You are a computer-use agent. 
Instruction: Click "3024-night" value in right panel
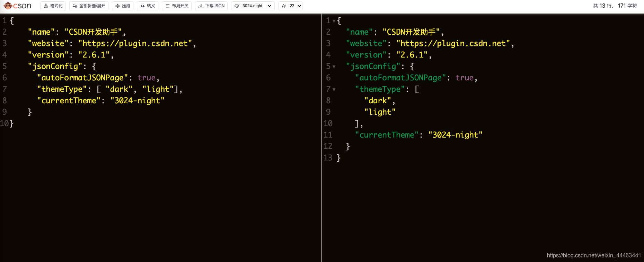tap(455, 135)
